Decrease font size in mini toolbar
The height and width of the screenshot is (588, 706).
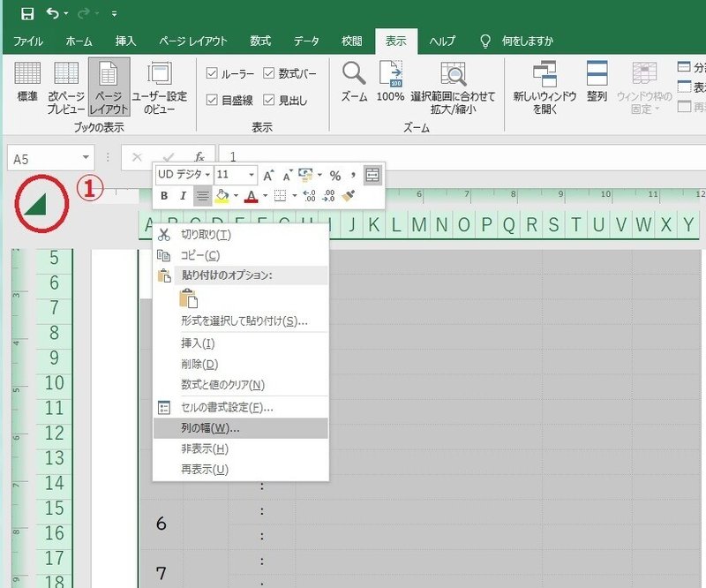(x=288, y=176)
